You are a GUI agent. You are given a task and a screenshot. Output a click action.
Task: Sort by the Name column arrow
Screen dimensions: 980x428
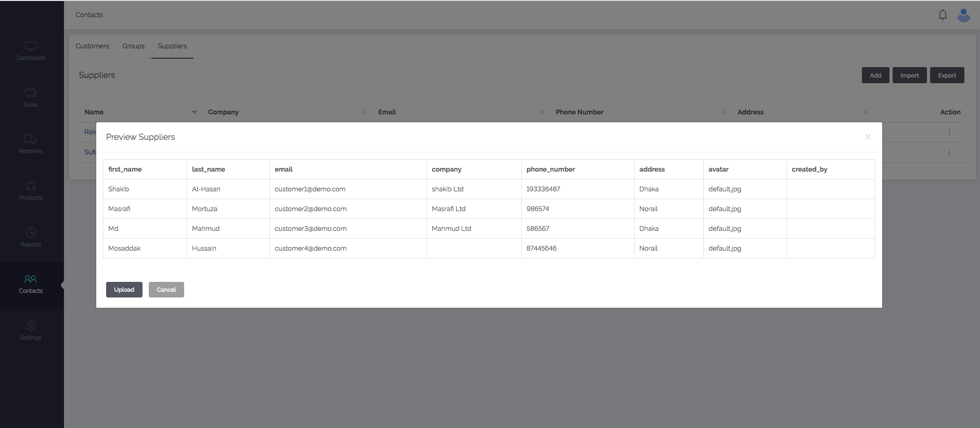(x=195, y=112)
